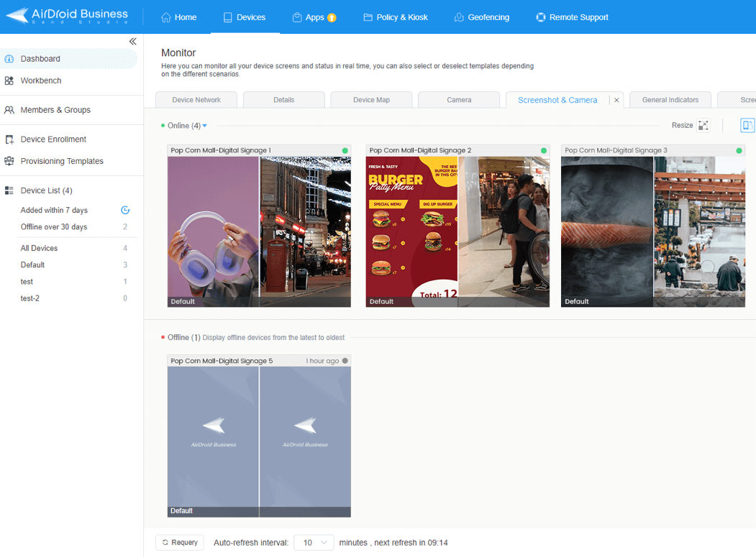
Task: Click online status dot of Digital Signage 3
Action: coord(739,150)
